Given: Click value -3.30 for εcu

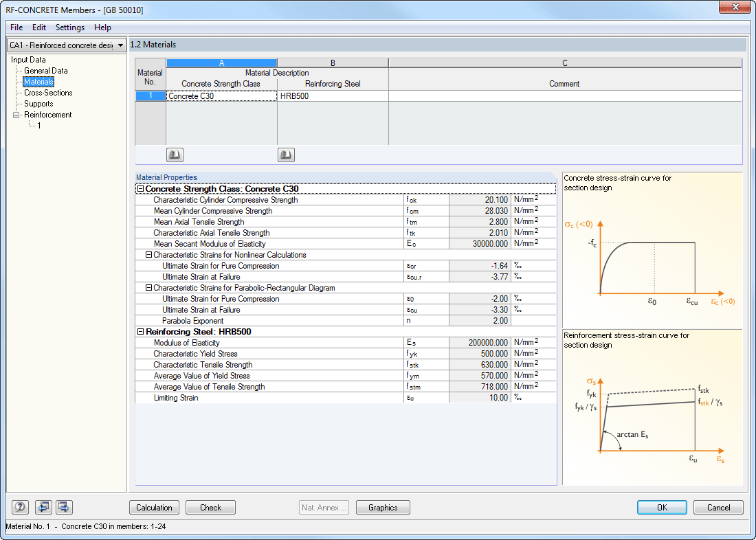Looking at the screenshot, I should point(480,310).
